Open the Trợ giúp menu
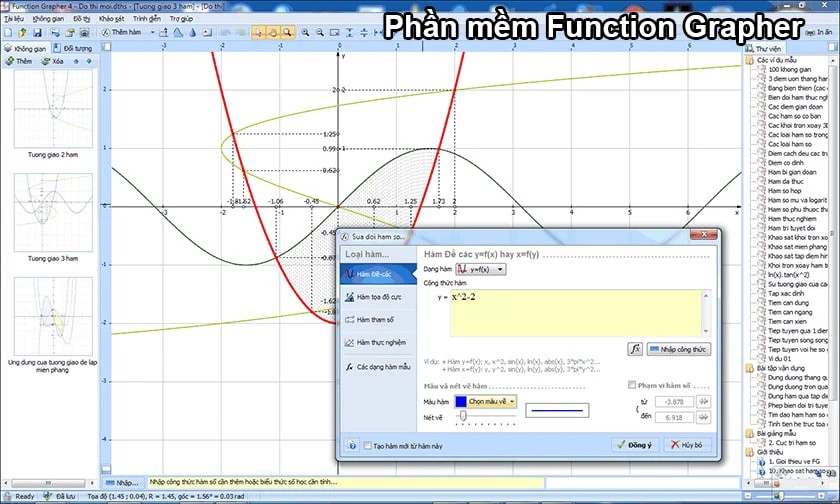The height and width of the screenshot is (504, 840). click(x=181, y=19)
